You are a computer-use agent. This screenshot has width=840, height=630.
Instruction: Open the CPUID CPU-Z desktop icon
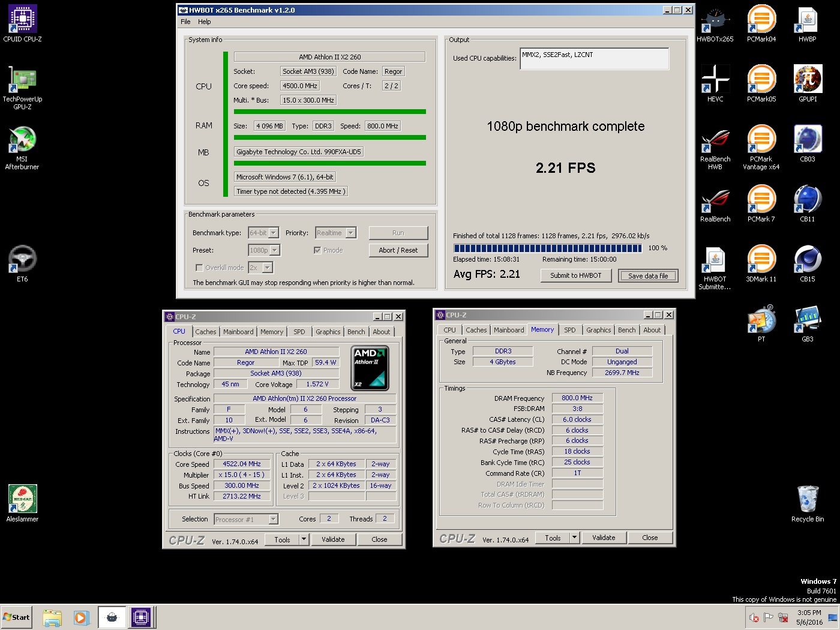(x=23, y=23)
